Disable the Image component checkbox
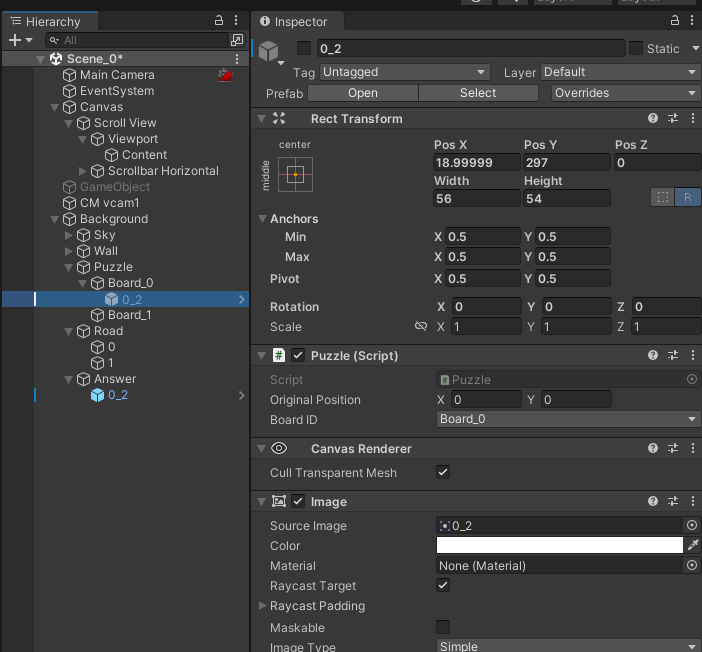702x652 pixels. coord(298,501)
